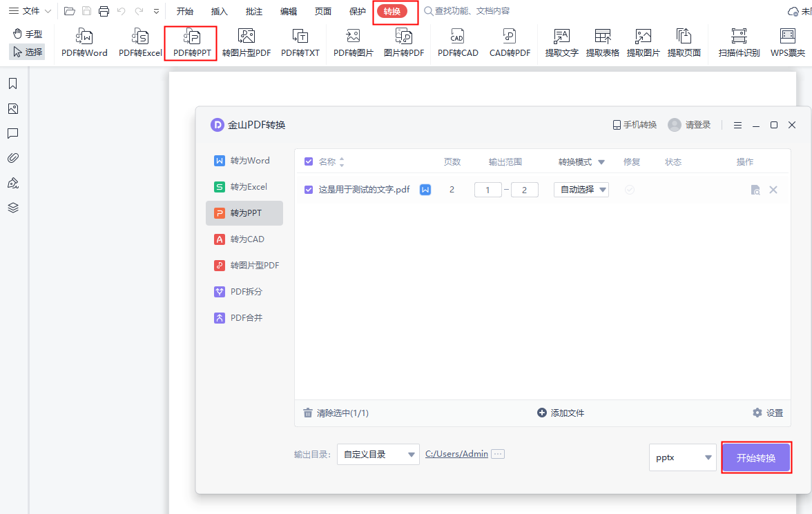Image resolution: width=812 pixels, height=514 pixels.
Task: Preview file icon in the 操作 column
Action: click(x=755, y=190)
